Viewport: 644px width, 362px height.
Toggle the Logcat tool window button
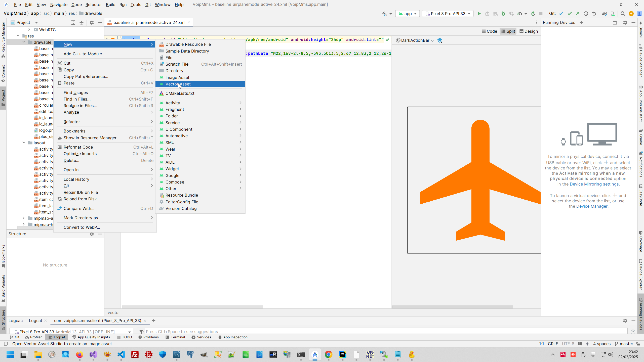click(57, 337)
